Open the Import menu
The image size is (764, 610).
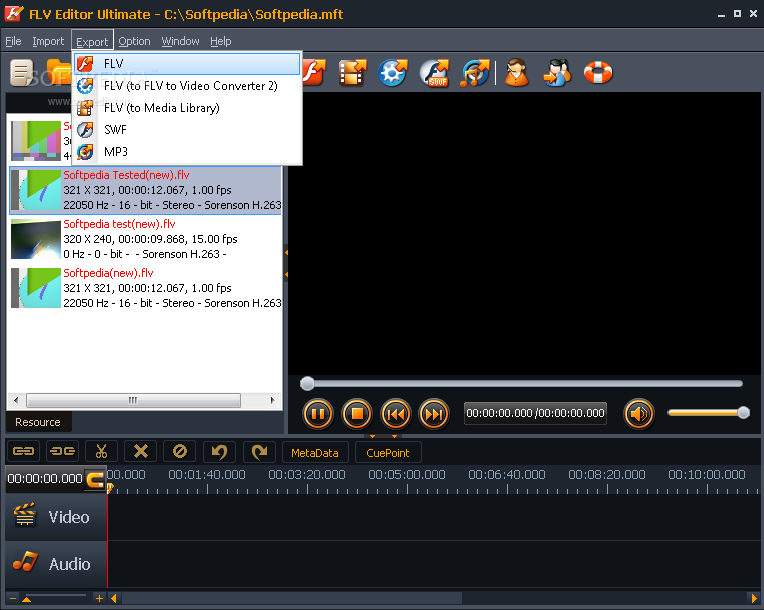coord(48,41)
